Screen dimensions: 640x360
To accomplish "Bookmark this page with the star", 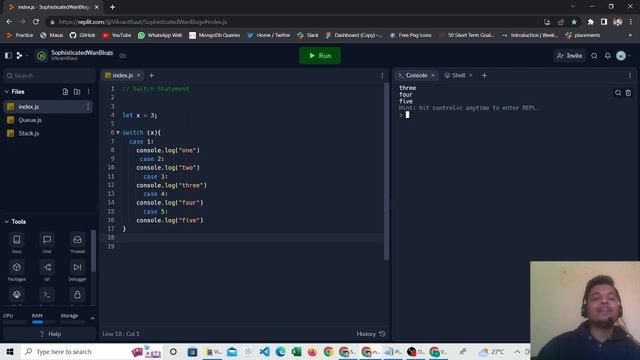I will pos(574,22).
